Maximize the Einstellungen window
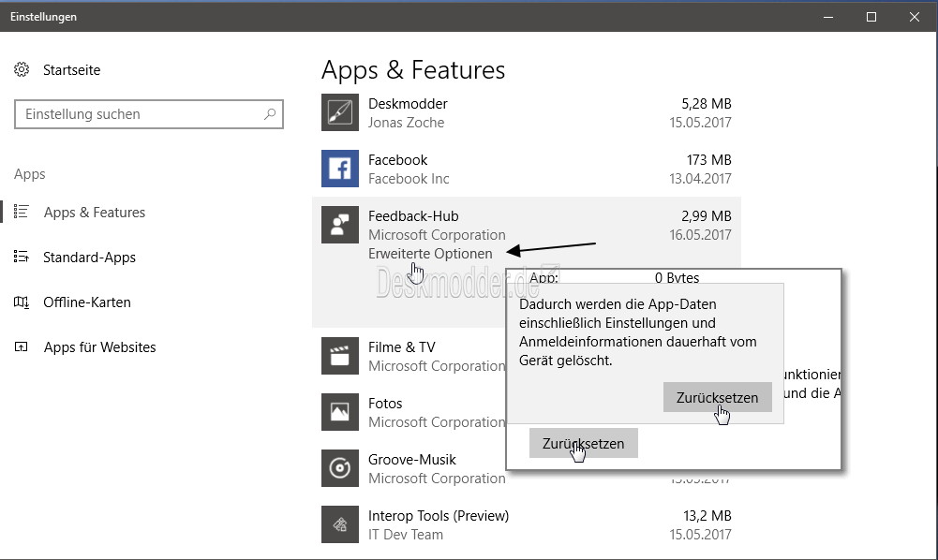Viewport: 938px width, 560px height. click(871, 17)
